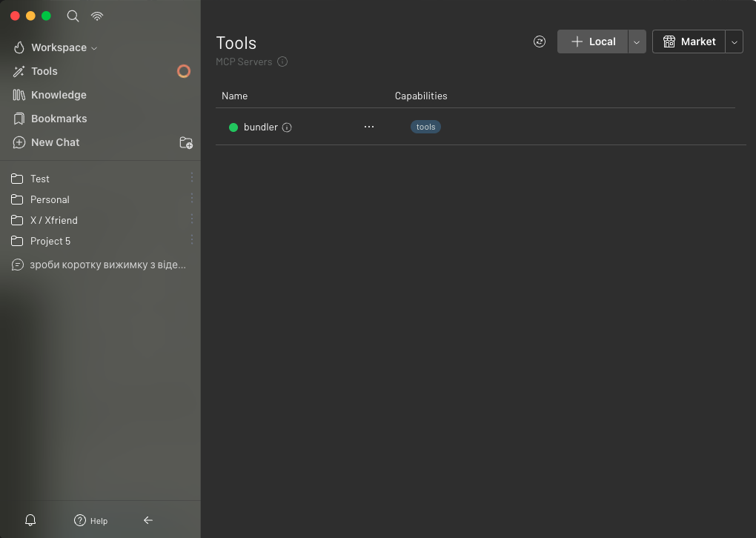Open the Bookmarks section

pyautogui.click(x=59, y=119)
